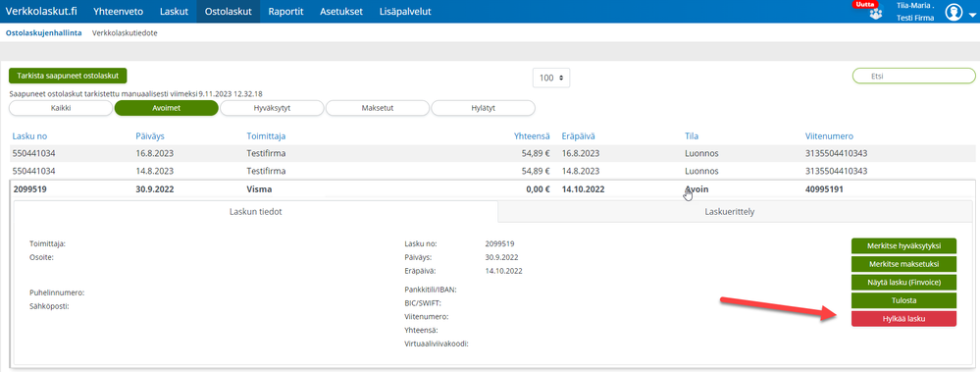The image size is (980, 372).
Task: Select the Hyväksytyt filter
Action: click(x=272, y=108)
